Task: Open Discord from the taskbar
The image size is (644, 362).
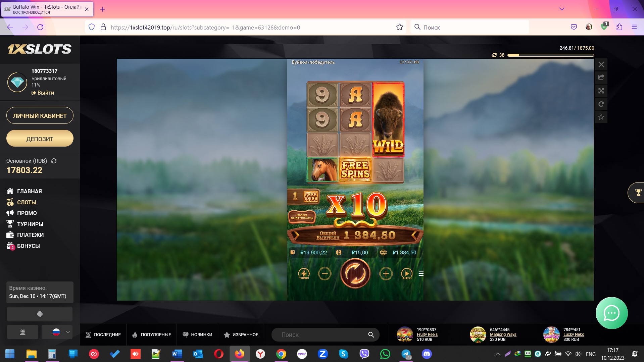Action: 427,354
